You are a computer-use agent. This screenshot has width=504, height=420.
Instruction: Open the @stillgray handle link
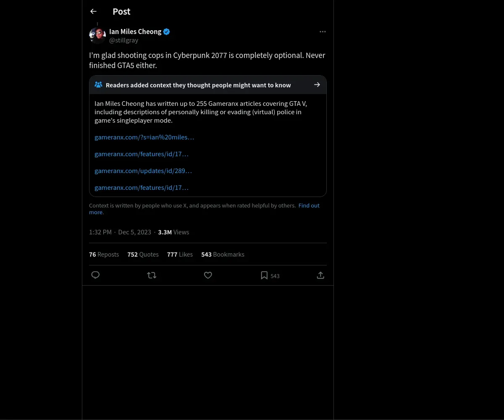click(x=123, y=40)
